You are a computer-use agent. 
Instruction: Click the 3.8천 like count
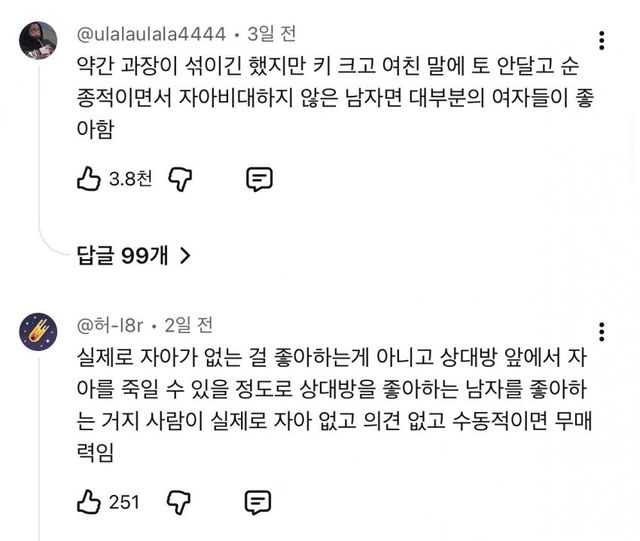(x=131, y=180)
